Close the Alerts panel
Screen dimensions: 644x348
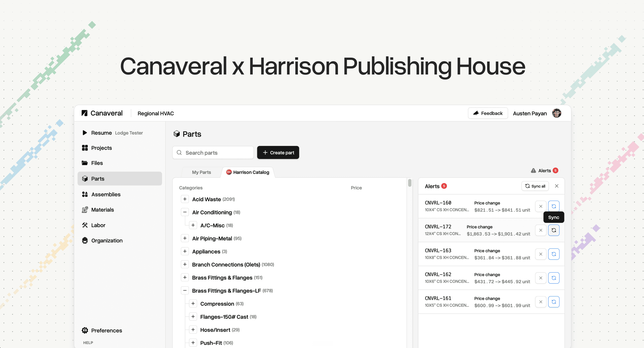pos(557,186)
